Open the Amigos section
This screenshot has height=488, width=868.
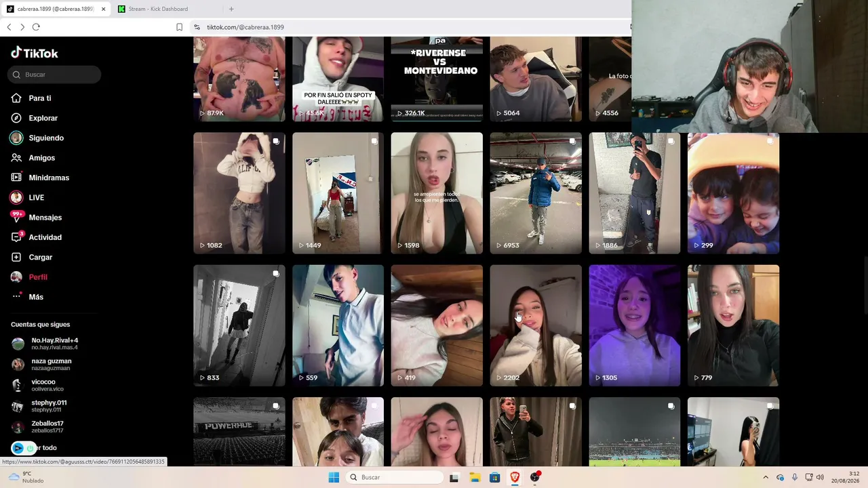tap(33, 158)
